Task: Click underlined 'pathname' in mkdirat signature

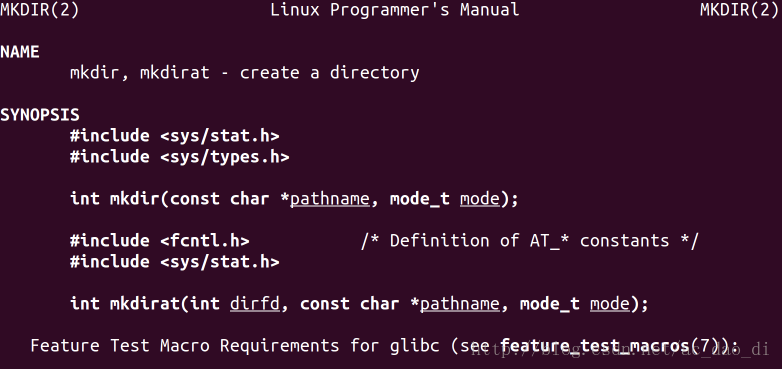Action: click(x=460, y=304)
